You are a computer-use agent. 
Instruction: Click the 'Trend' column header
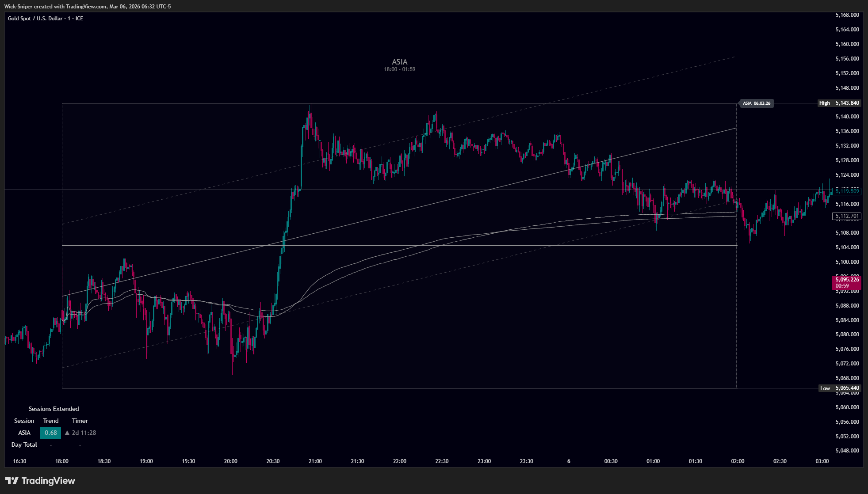(50, 421)
